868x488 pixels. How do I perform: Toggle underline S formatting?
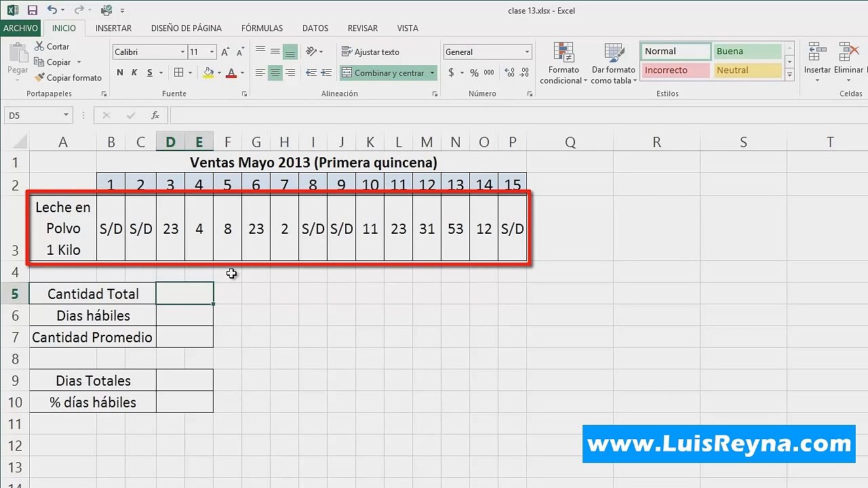pyautogui.click(x=149, y=73)
